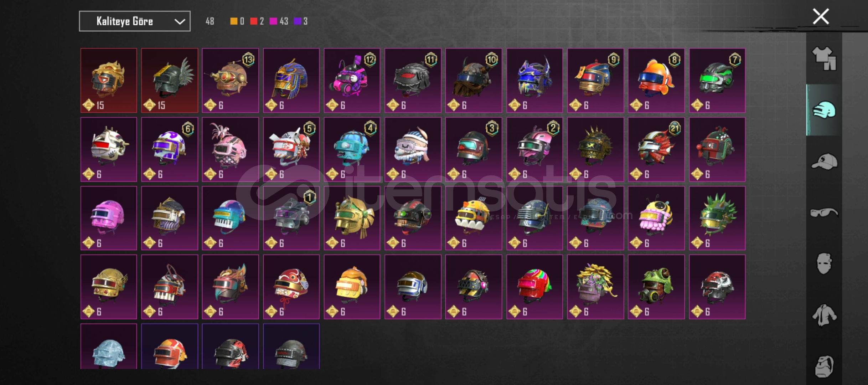Image resolution: width=868 pixels, height=385 pixels.
Task: Select the golden lion helmet with red background
Action: [109, 81]
